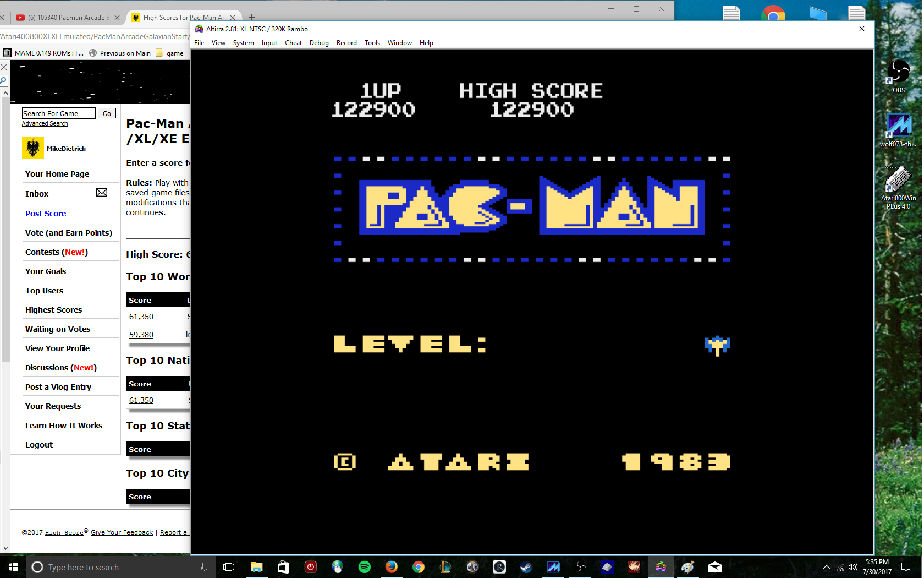Click the 61,350 score in Top 10 National table
This screenshot has height=578, width=922.
141,400
